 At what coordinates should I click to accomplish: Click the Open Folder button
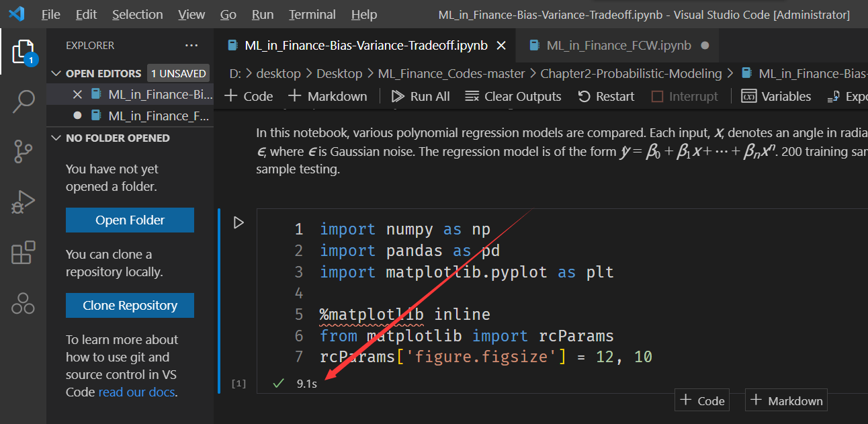(x=130, y=220)
